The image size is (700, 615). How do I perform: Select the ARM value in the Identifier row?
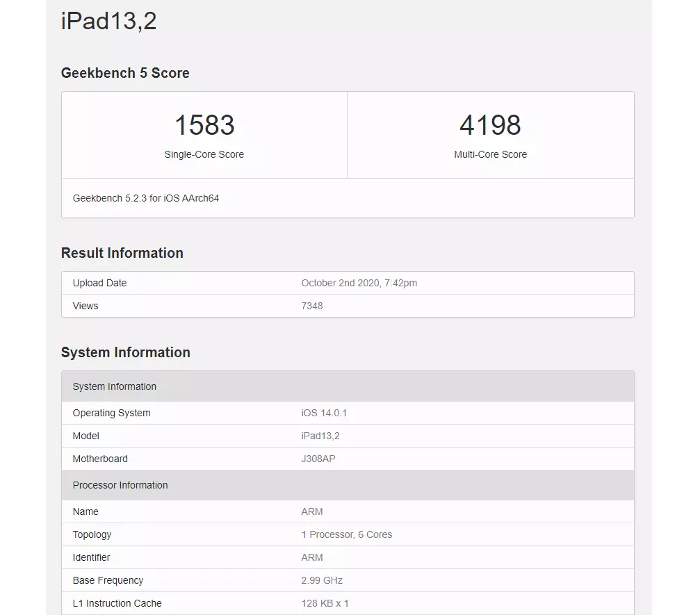pos(311,557)
